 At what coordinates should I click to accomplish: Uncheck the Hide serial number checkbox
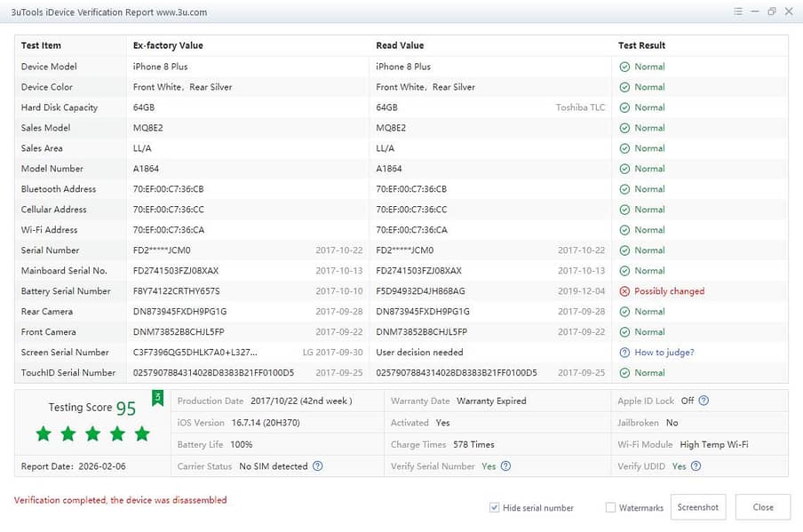point(494,507)
